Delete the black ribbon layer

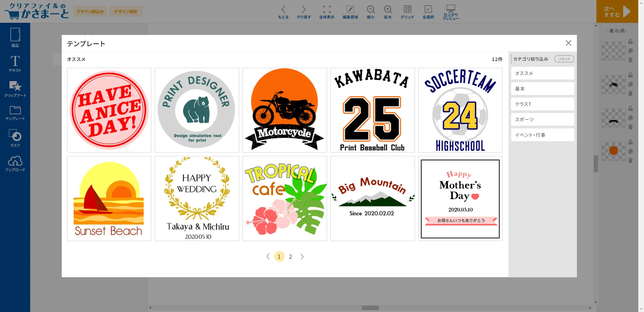coord(631,127)
